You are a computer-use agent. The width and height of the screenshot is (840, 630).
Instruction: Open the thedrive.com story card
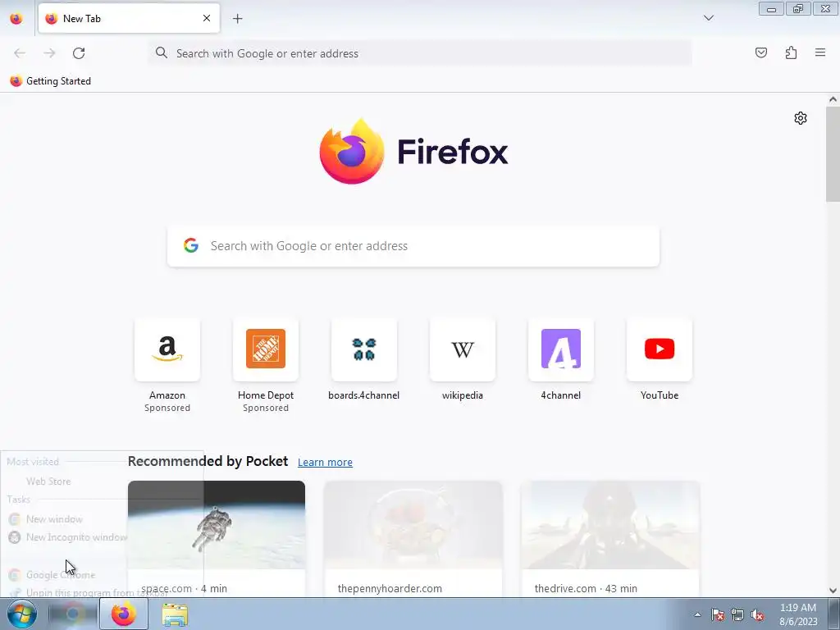tap(610, 539)
